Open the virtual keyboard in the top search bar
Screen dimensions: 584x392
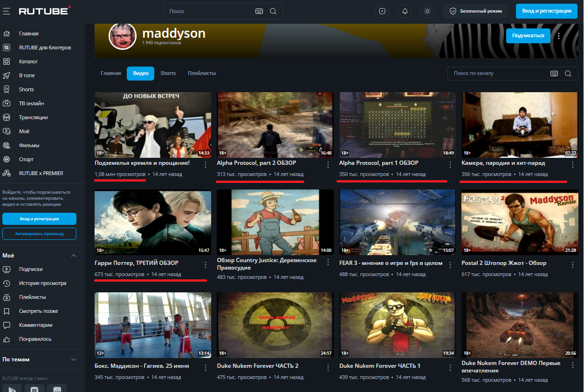(x=259, y=11)
